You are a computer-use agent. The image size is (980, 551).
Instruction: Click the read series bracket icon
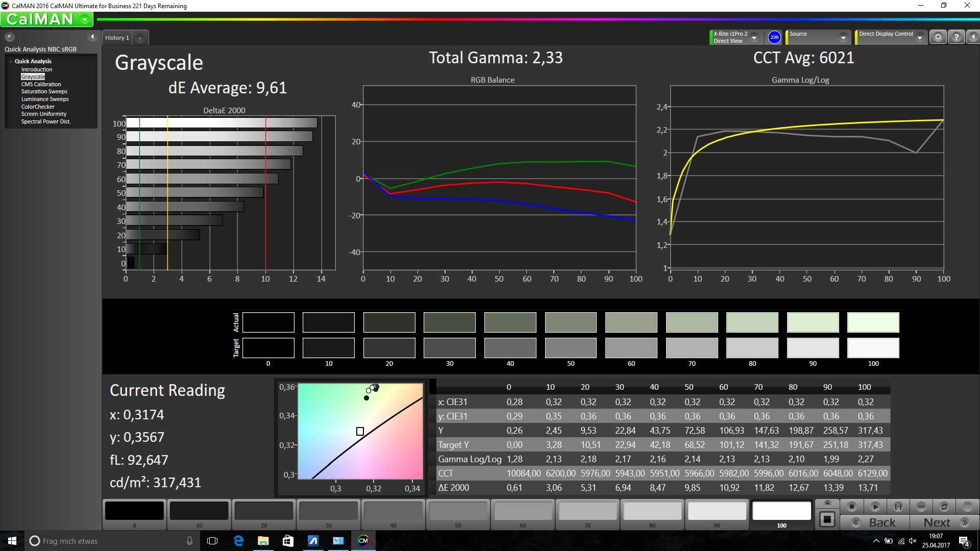click(898, 507)
